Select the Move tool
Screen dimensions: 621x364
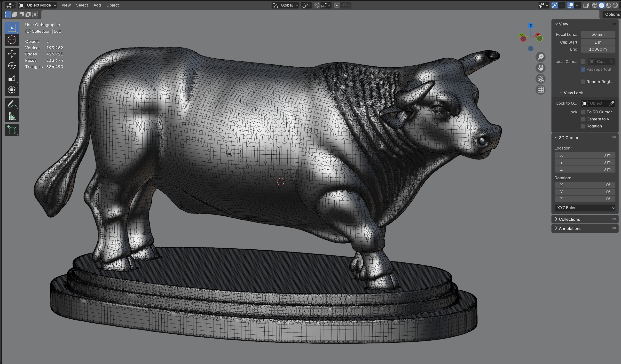(12, 54)
